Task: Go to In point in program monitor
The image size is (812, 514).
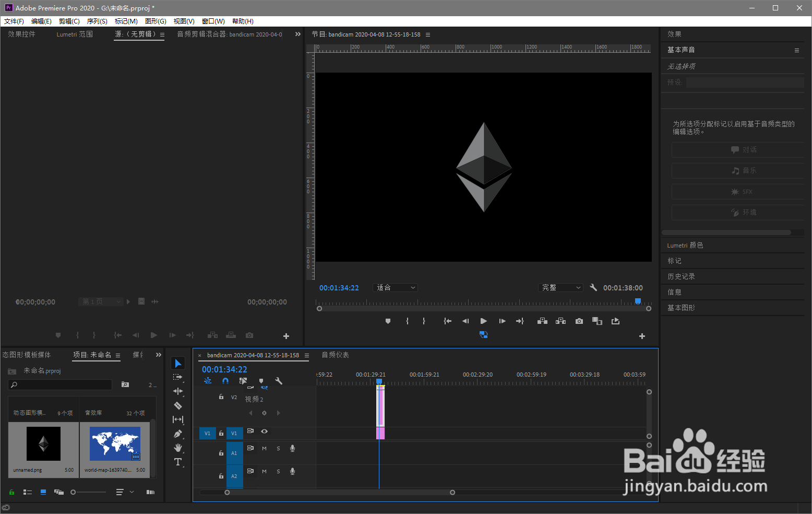Action: [447, 321]
